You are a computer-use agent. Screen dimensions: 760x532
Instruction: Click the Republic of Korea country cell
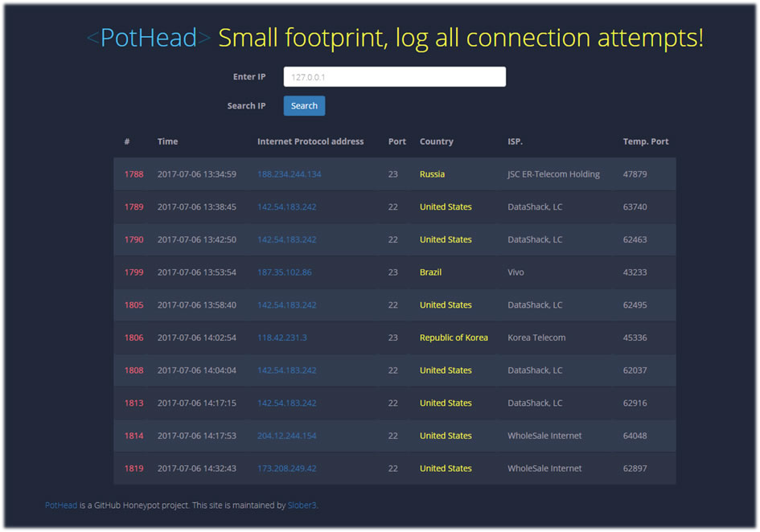454,338
